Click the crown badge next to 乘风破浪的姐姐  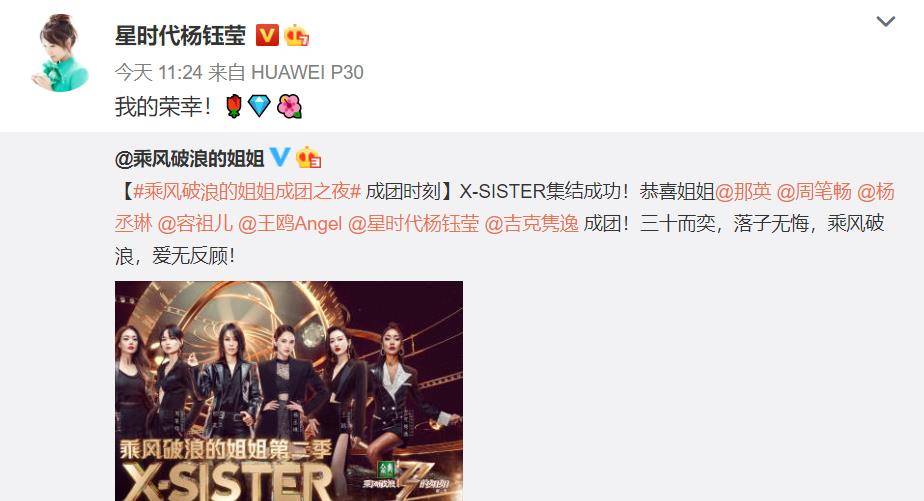click(308, 157)
